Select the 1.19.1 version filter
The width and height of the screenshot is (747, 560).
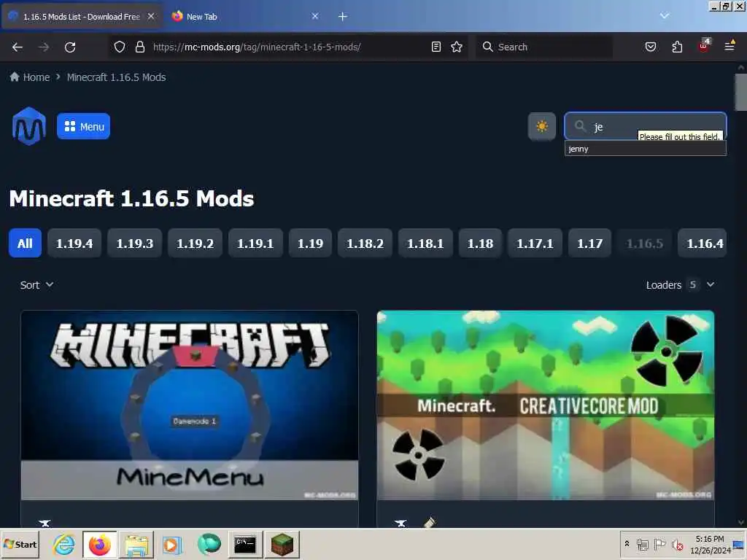point(255,244)
